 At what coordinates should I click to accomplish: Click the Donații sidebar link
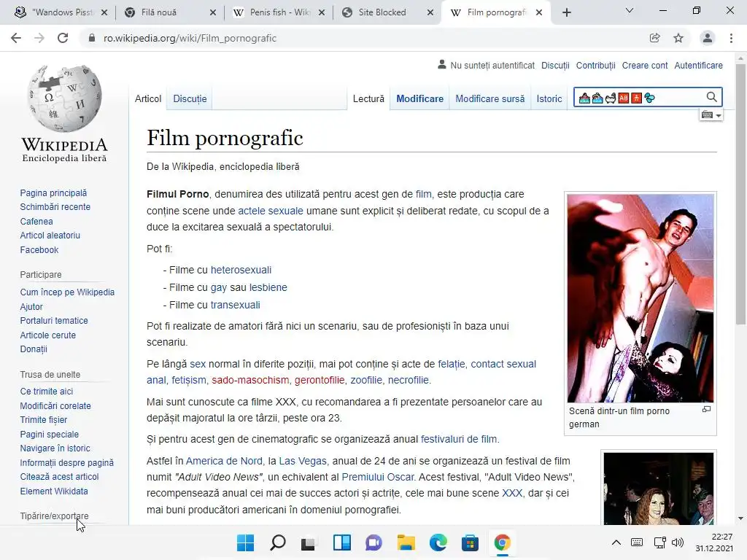coord(34,349)
